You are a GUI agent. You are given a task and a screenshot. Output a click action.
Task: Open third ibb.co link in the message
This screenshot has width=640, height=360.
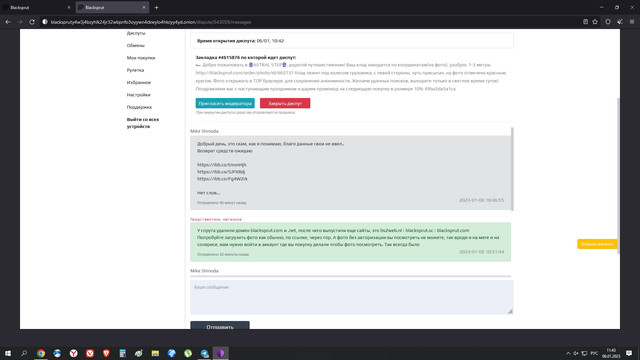tap(222, 179)
